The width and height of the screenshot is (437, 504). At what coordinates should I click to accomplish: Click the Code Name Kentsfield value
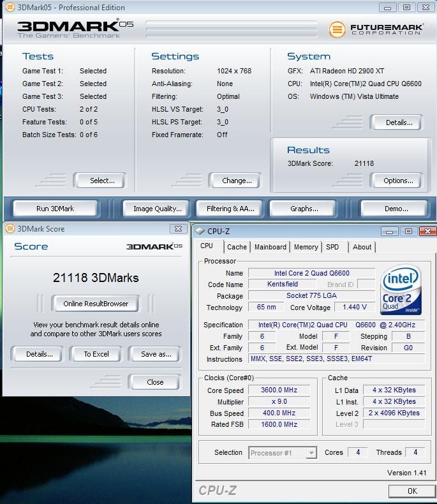(282, 284)
